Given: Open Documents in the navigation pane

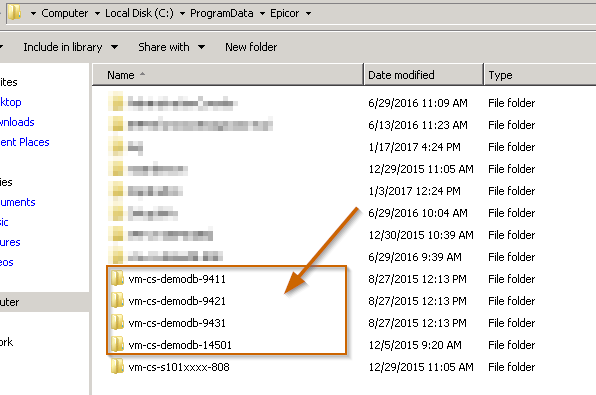Looking at the screenshot, I should (x=17, y=202).
